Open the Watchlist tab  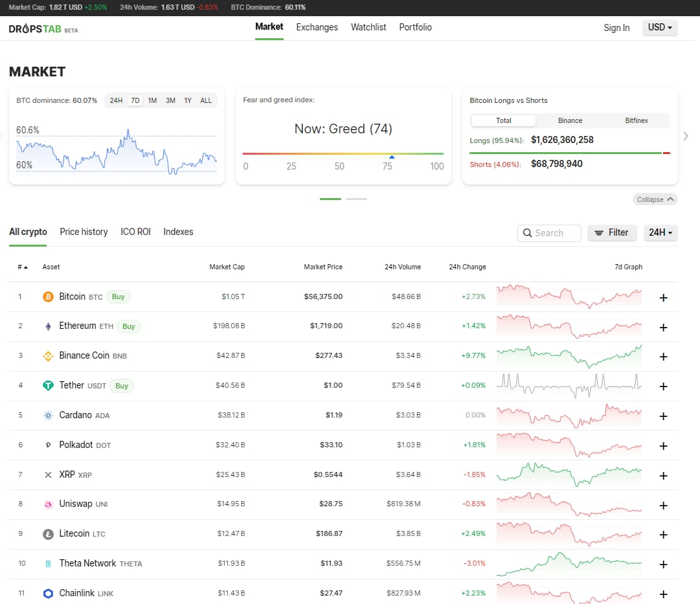click(x=368, y=27)
